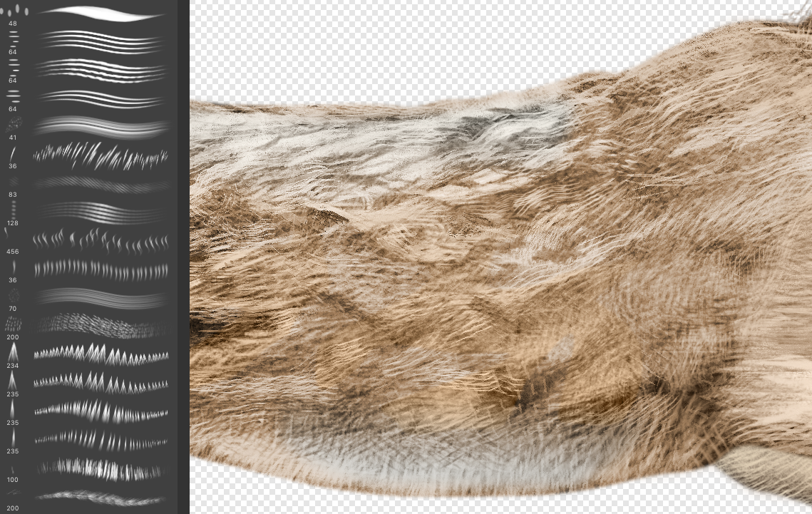The image size is (812, 514).
Task: Click the brush panel's vertical scrollbar
Action: pyautogui.click(x=183, y=257)
